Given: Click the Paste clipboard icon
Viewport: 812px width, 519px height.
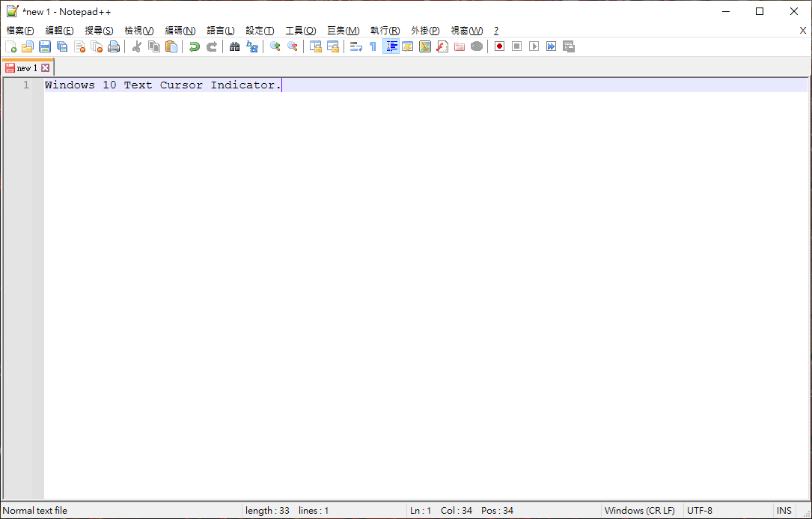Looking at the screenshot, I should (171, 46).
